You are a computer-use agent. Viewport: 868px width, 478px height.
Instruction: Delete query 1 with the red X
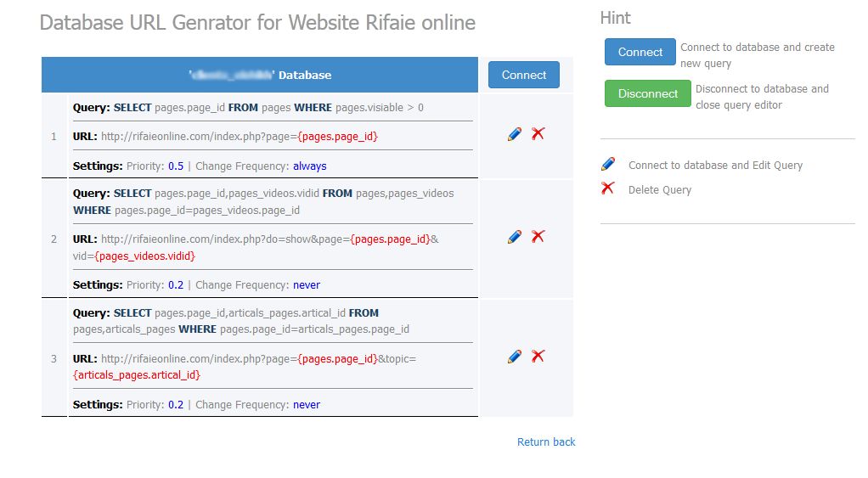pyautogui.click(x=538, y=134)
